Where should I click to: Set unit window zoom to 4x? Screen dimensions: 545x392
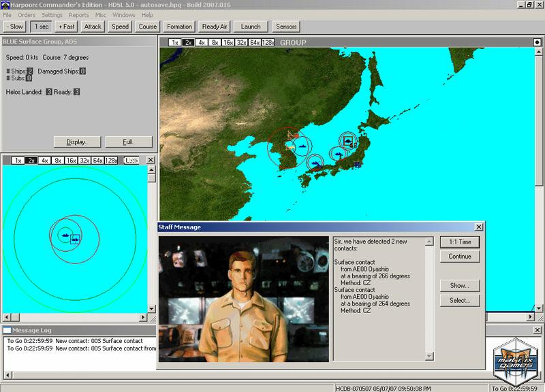[44, 161]
